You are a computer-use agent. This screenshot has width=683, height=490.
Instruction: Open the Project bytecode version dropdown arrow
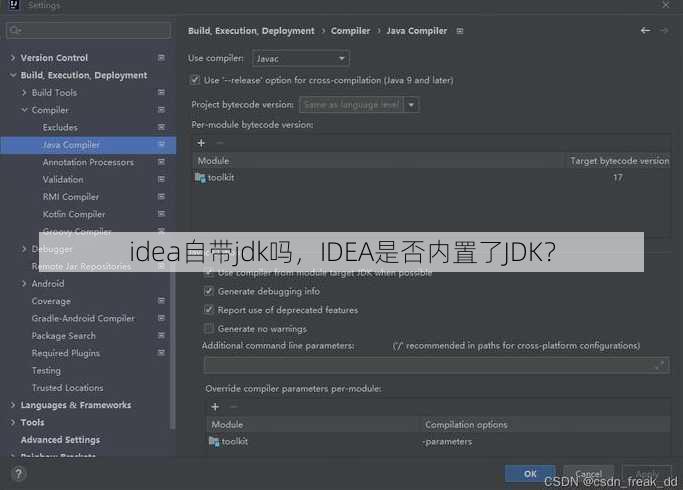click(411, 105)
